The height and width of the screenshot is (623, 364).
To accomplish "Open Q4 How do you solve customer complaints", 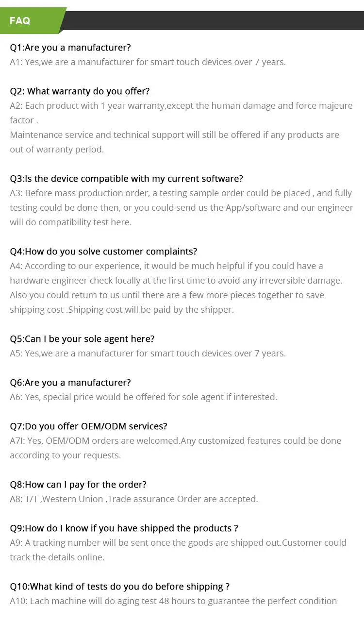I will pyautogui.click(x=104, y=252).
